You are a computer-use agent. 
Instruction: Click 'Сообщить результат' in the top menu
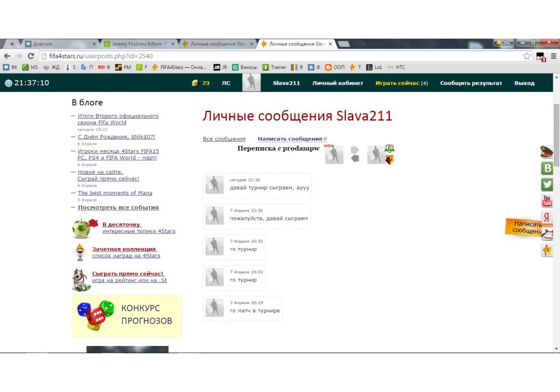click(x=471, y=83)
